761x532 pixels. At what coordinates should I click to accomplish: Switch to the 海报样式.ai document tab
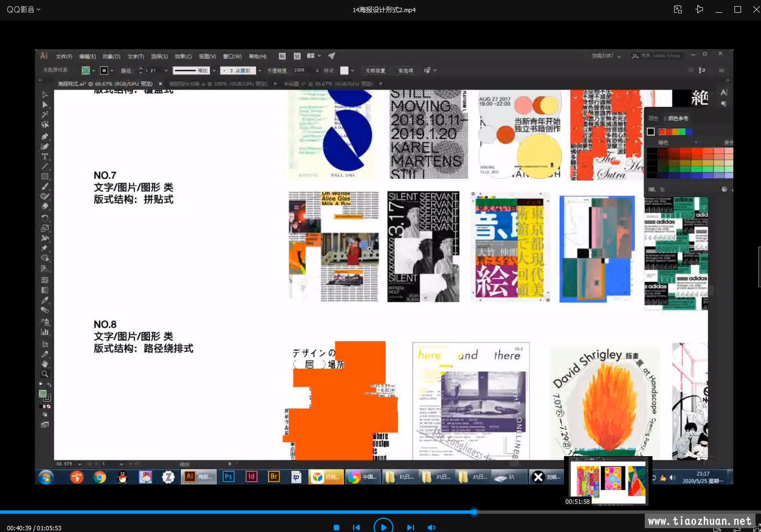pos(105,84)
